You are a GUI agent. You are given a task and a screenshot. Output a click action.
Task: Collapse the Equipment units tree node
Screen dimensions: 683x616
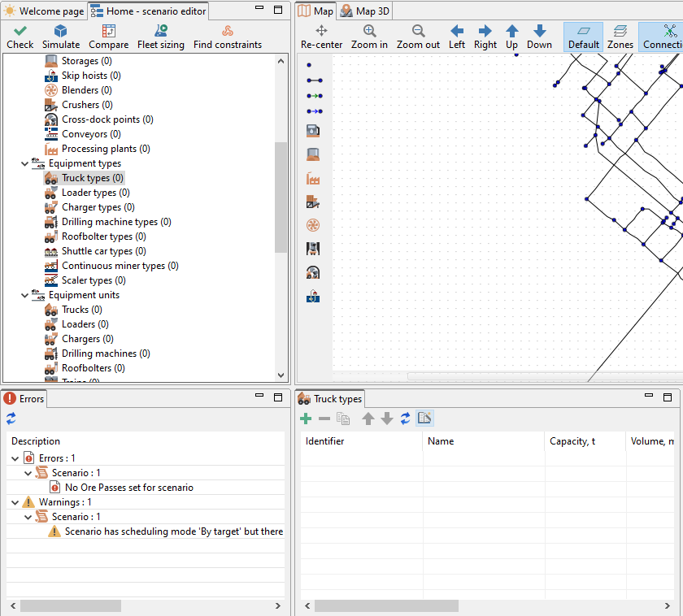point(24,295)
